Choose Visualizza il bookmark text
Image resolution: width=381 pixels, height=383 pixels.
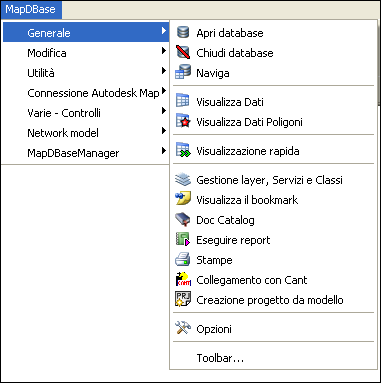[x=247, y=200]
